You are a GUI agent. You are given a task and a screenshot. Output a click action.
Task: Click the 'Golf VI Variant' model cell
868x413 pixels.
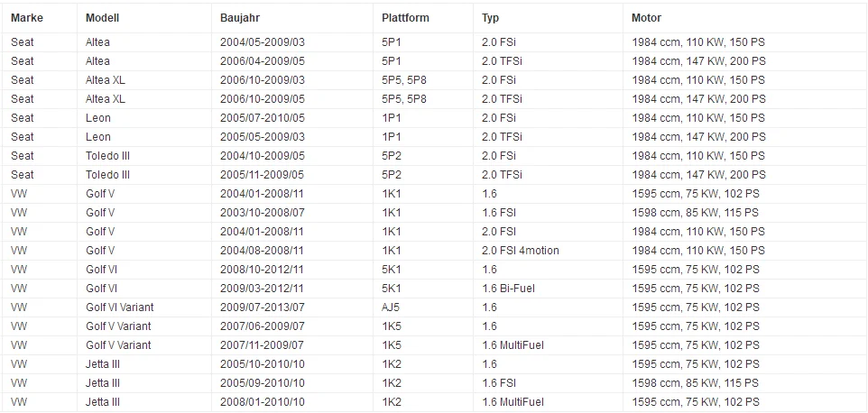tap(120, 307)
